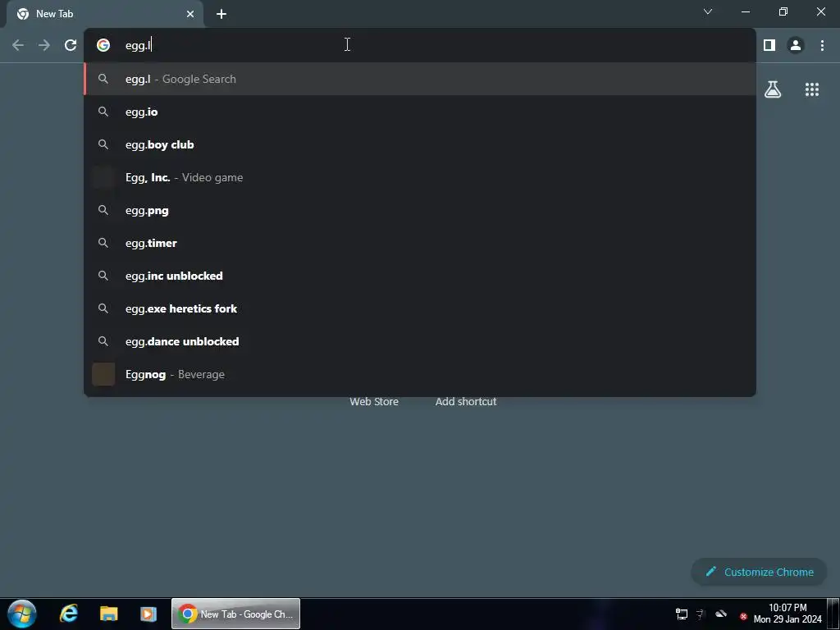Open the Web Store shortcut
The image size is (840, 630).
[374, 401]
